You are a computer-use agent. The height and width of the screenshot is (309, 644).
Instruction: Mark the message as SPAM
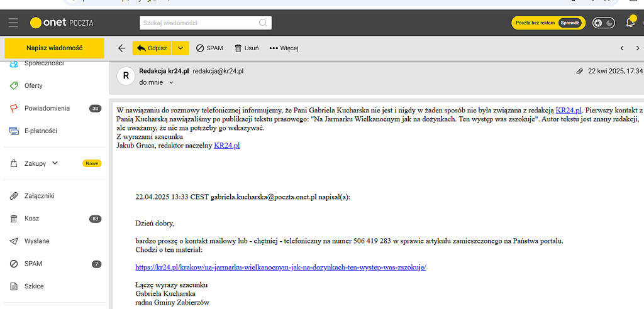[209, 48]
